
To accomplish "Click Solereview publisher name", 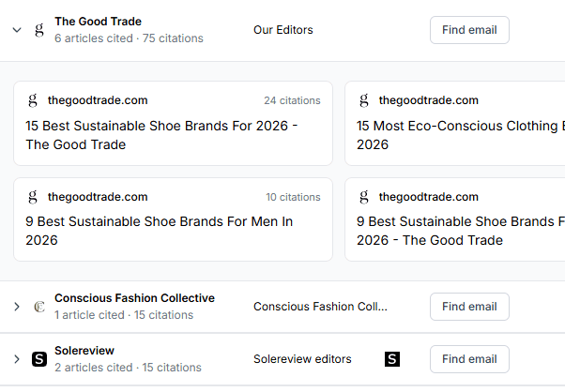I will 84,351.
